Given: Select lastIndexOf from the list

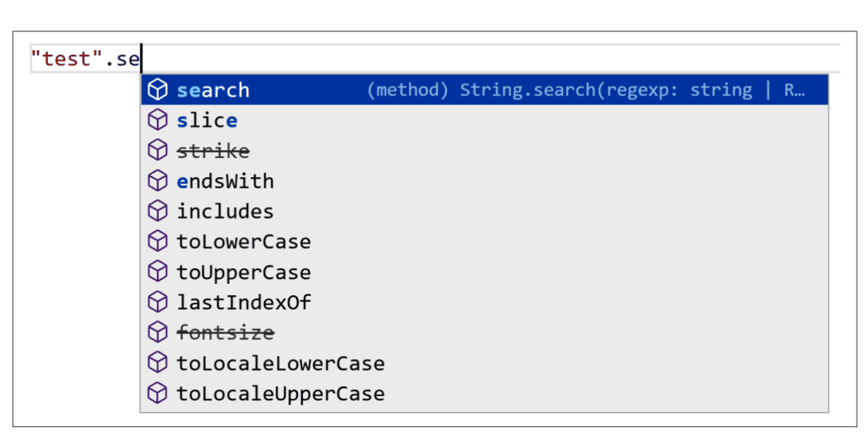Looking at the screenshot, I should pyautogui.click(x=484, y=302).
